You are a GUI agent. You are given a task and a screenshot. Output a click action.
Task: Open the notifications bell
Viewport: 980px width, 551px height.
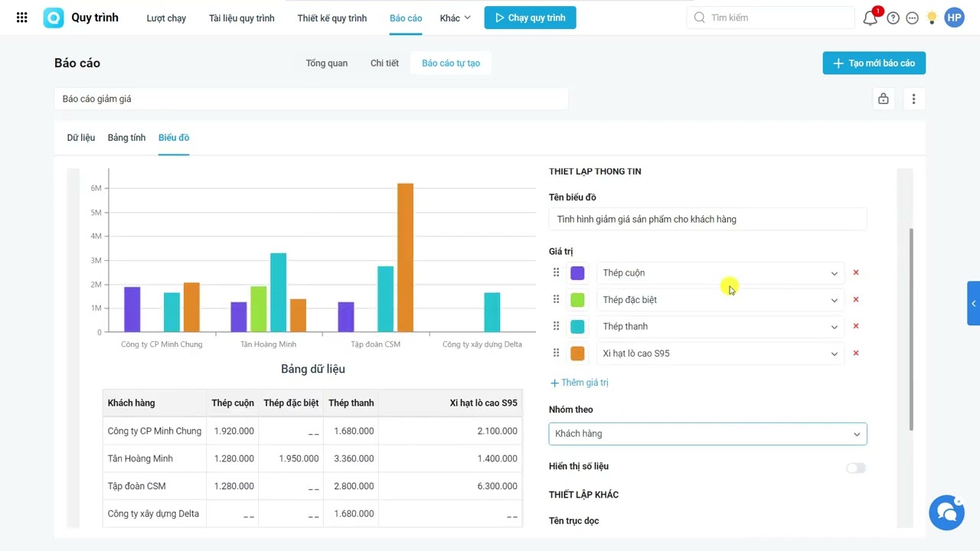871,18
